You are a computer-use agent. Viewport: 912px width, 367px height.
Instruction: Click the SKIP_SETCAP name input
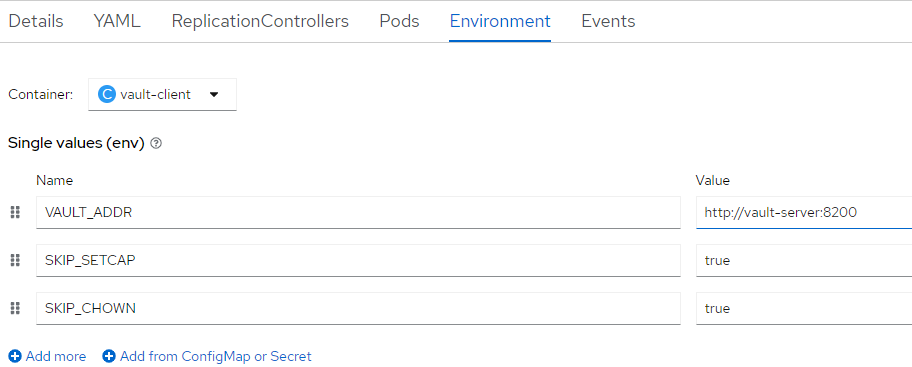358,260
